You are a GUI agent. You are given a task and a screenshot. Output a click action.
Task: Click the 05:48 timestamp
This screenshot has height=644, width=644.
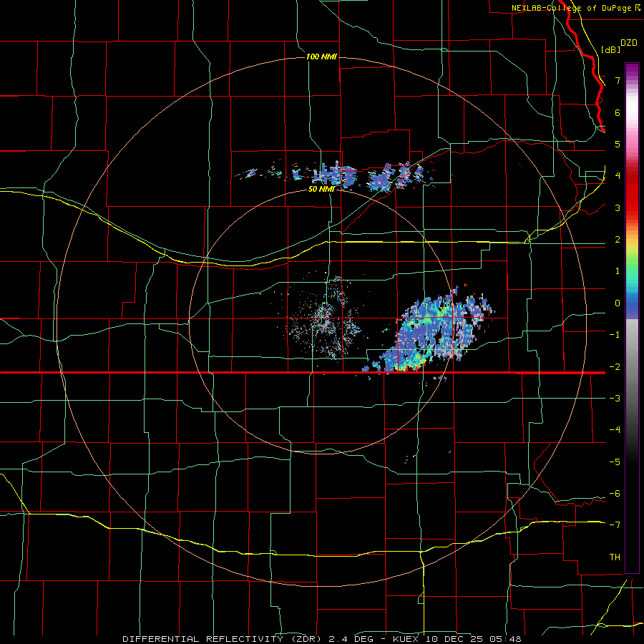(x=506, y=639)
